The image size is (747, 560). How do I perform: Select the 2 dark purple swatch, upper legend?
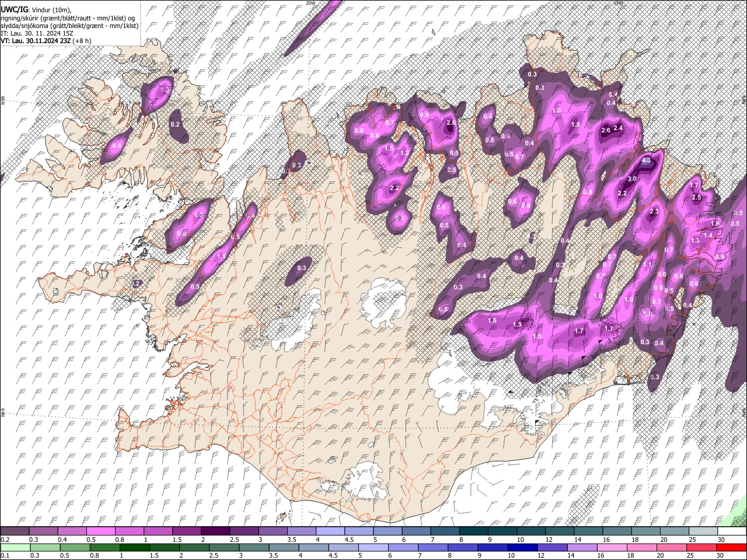(x=215, y=531)
